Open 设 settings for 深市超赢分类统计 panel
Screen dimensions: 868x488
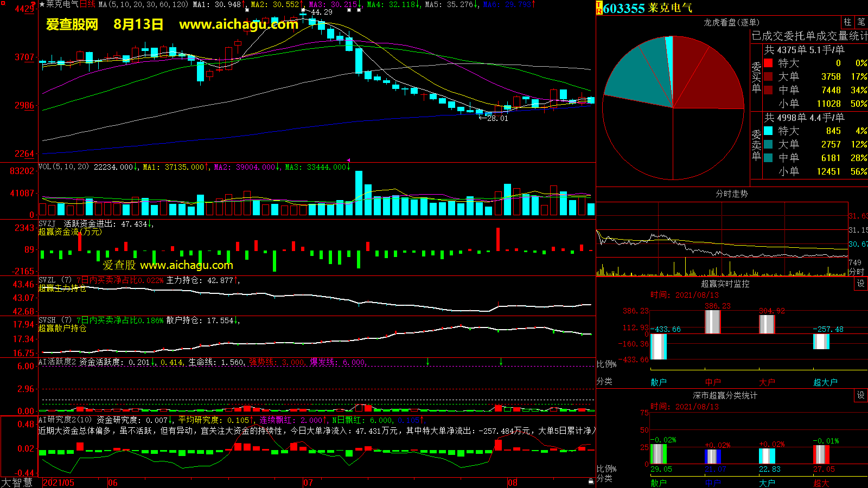tap(860, 395)
